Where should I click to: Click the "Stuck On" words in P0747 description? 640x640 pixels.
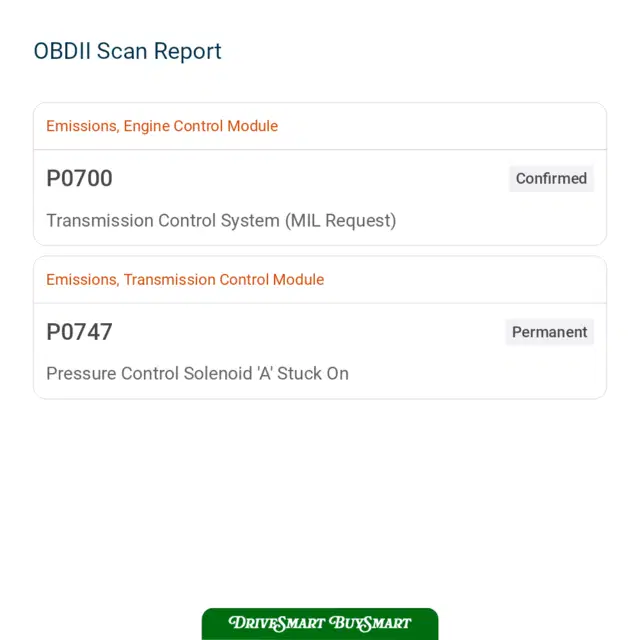click(313, 373)
